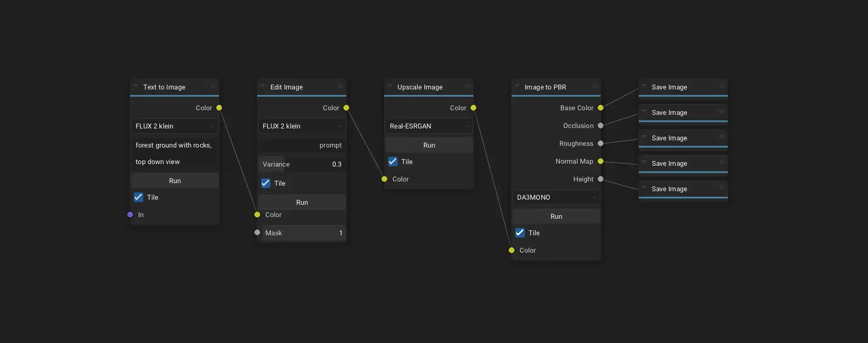Click the Color output socket on Text to Image
868x343 pixels.
[x=219, y=108]
